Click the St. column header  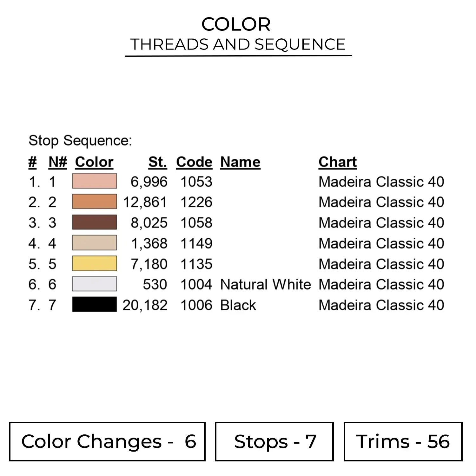[x=157, y=162]
